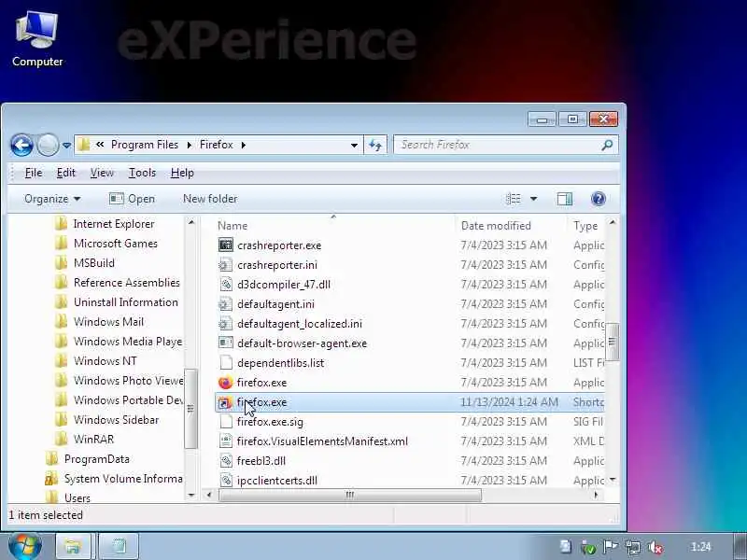Screen dimensions: 747x560
Task: Open the recent pages dropdown arrow
Action: point(66,146)
